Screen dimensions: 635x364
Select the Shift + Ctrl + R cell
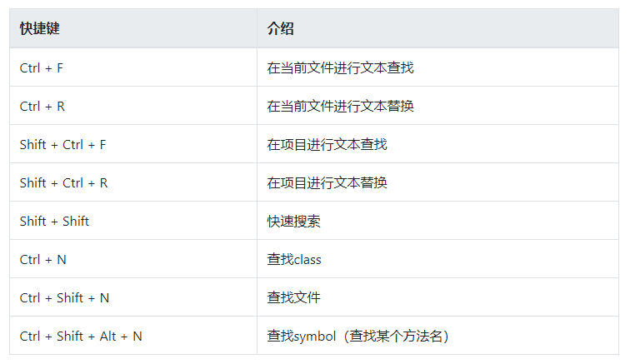point(64,182)
